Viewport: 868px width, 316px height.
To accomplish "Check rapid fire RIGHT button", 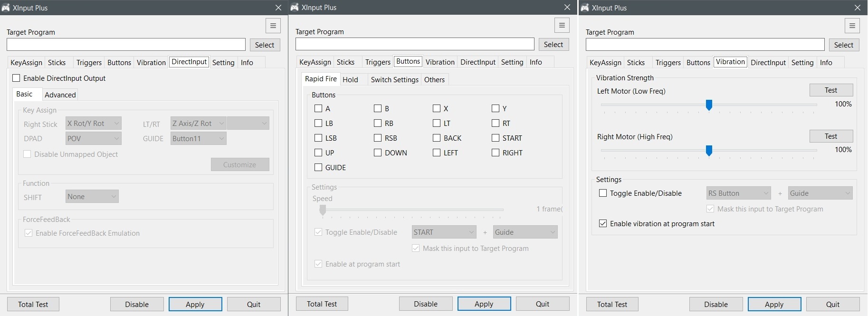I will 496,153.
